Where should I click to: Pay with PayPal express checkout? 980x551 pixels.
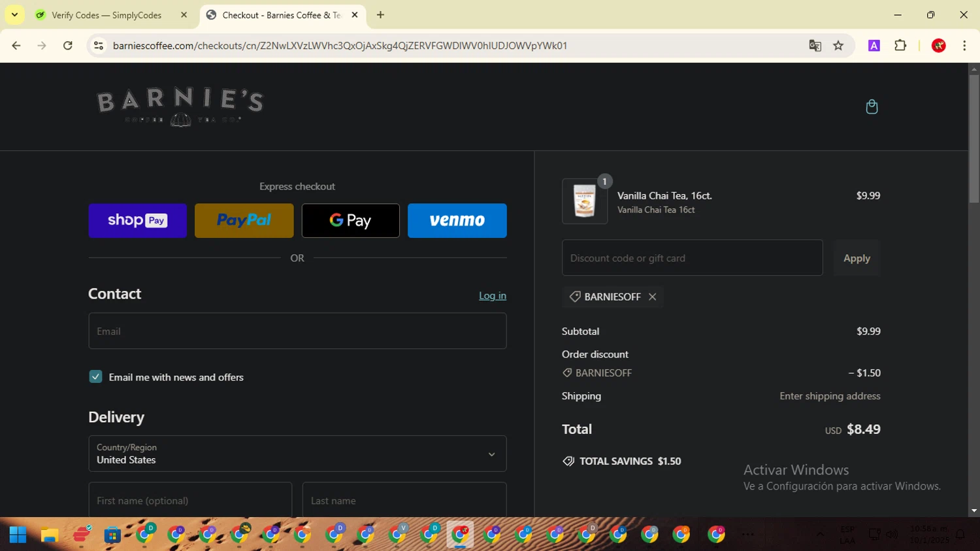tap(244, 220)
